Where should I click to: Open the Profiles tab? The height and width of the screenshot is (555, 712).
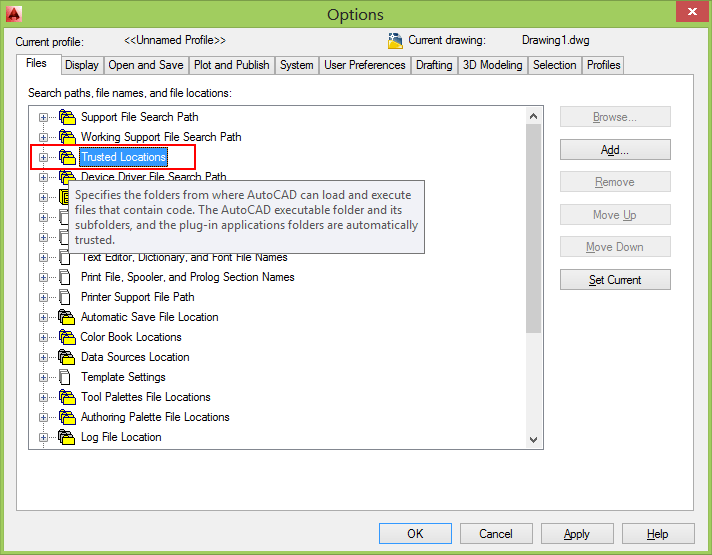pyautogui.click(x=603, y=65)
